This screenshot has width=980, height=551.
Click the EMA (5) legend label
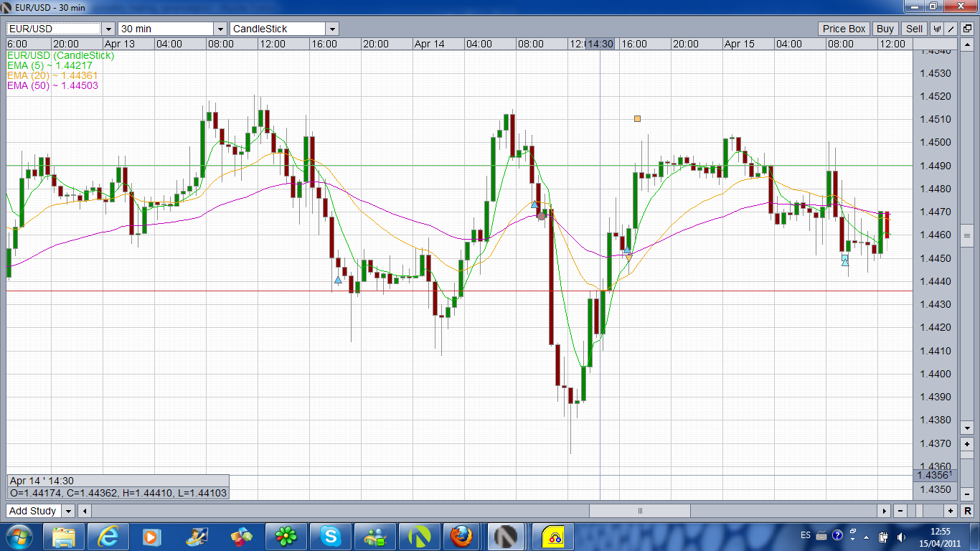50,65
